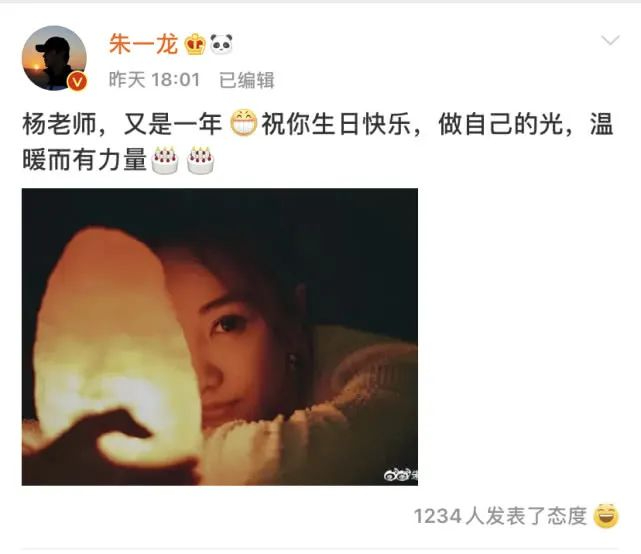Click the second birthday cake emoji
641x554 pixels.
200,160
